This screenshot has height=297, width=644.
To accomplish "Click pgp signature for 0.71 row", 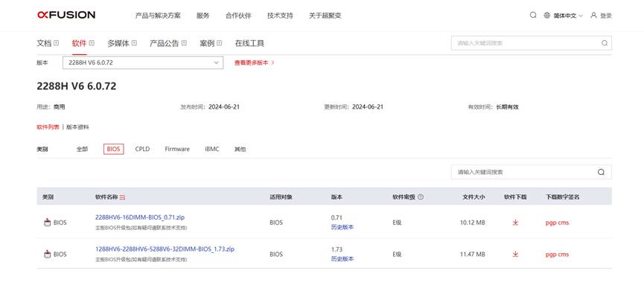I will tap(551, 223).
